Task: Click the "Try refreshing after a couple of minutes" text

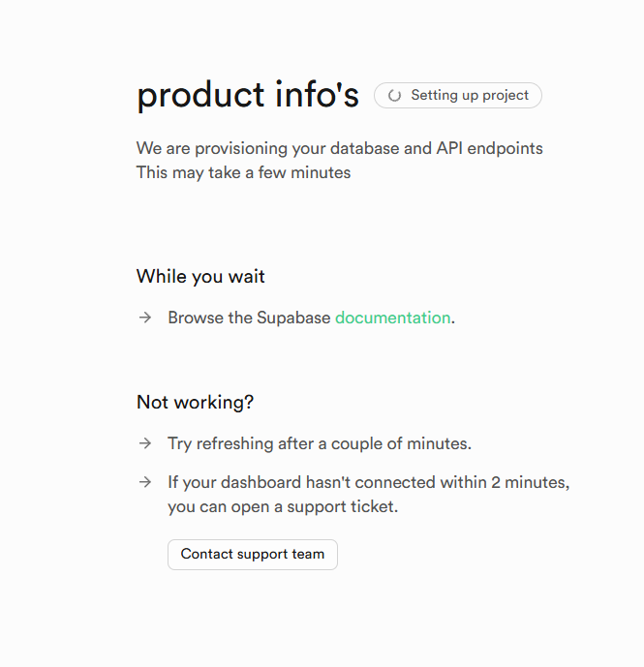Action: pos(319,443)
